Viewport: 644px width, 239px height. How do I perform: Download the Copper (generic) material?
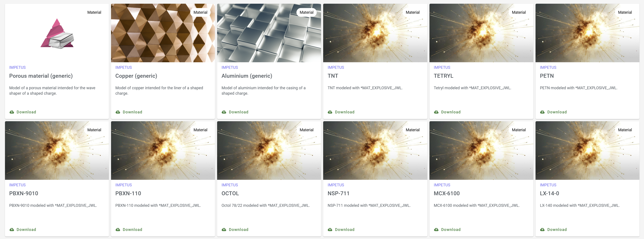[x=129, y=112]
